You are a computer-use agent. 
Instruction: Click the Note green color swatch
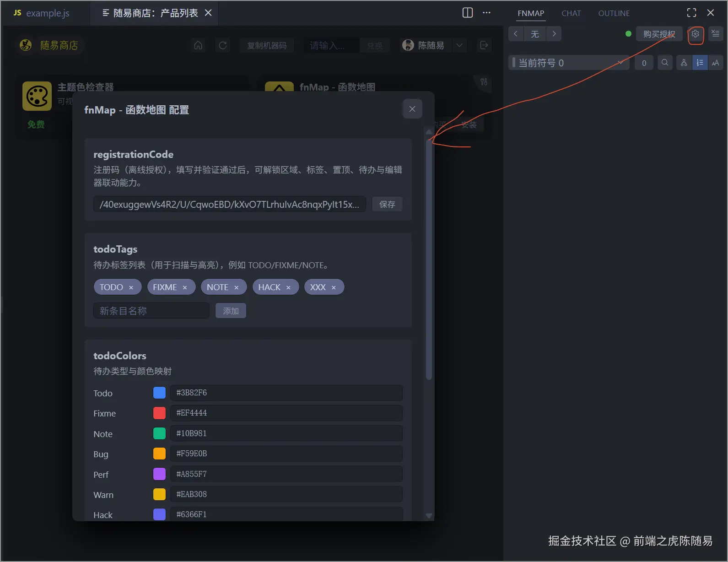click(159, 433)
